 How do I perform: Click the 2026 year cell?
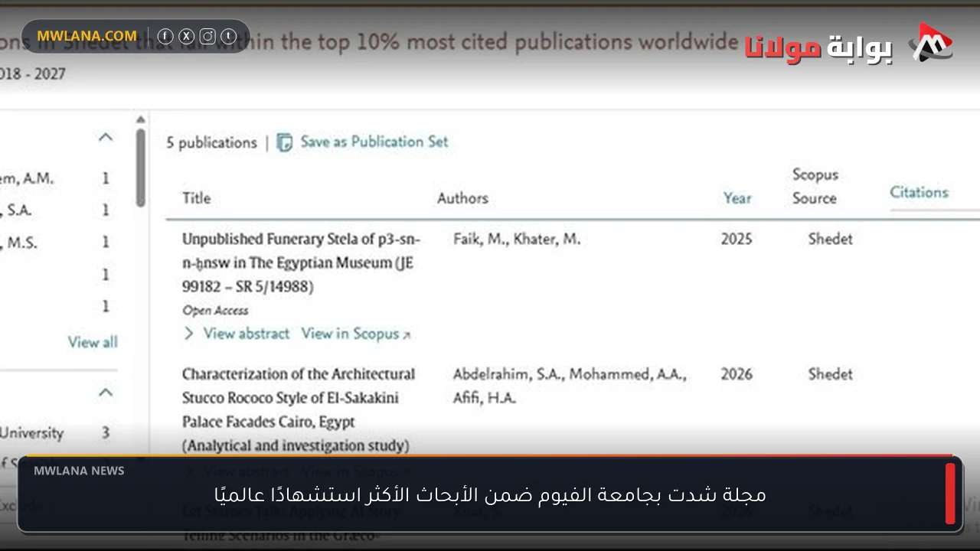[x=737, y=374]
